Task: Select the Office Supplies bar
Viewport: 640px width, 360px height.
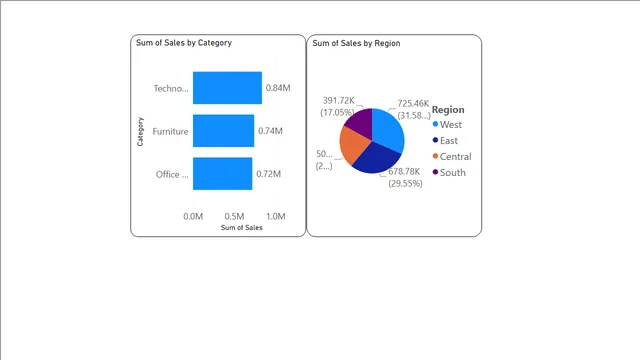Action: 222,173
